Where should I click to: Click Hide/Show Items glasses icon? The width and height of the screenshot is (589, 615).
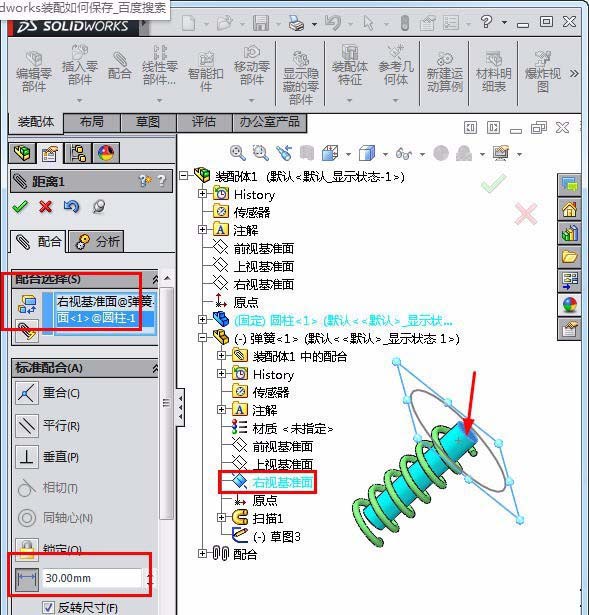(x=404, y=154)
